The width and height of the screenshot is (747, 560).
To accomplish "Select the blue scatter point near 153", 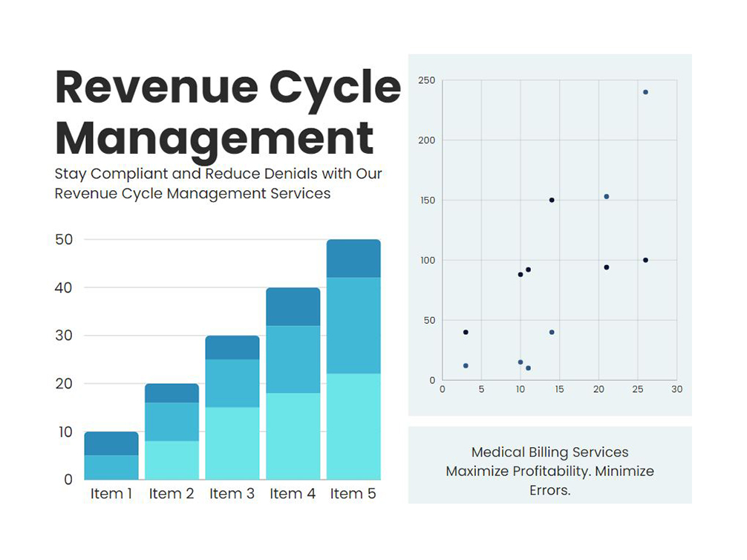I will [x=607, y=197].
